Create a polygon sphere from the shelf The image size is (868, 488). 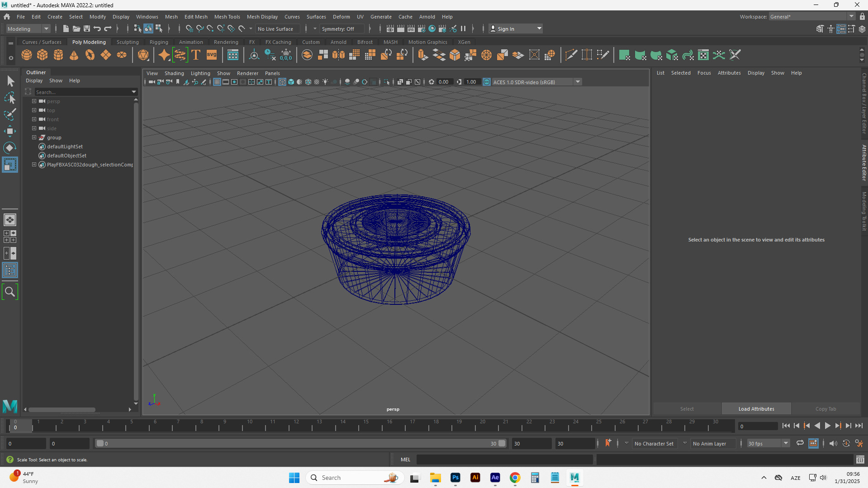pyautogui.click(x=27, y=55)
